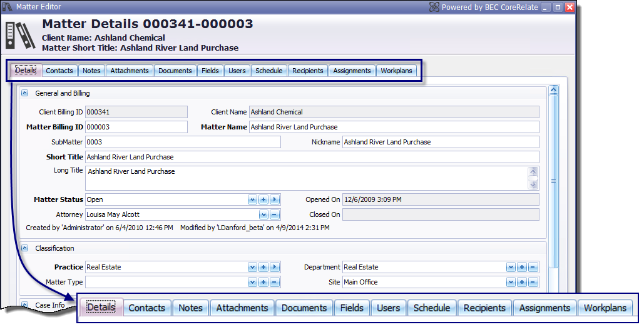Collapse the Case Info section

pyautogui.click(x=24, y=305)
